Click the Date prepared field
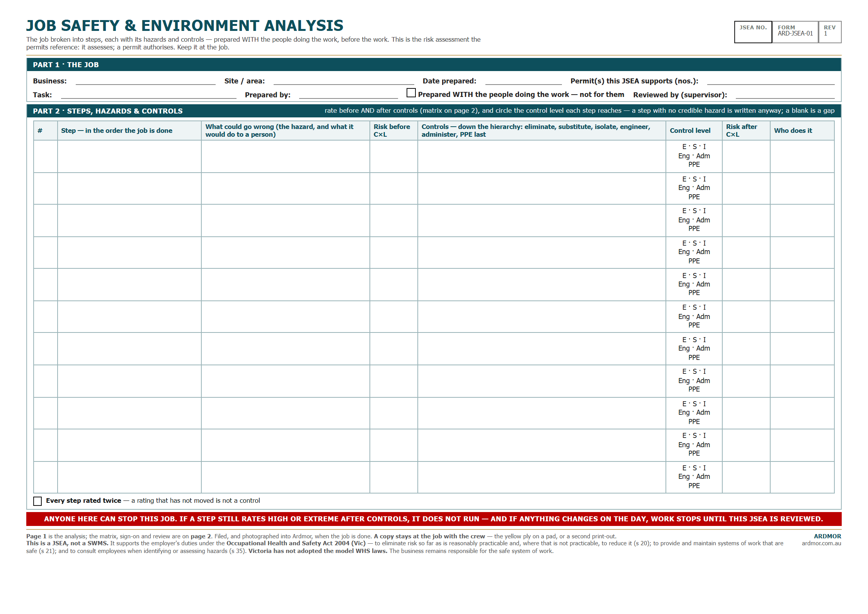The width and height of the screenshot is (868, 614). point(523,81)
